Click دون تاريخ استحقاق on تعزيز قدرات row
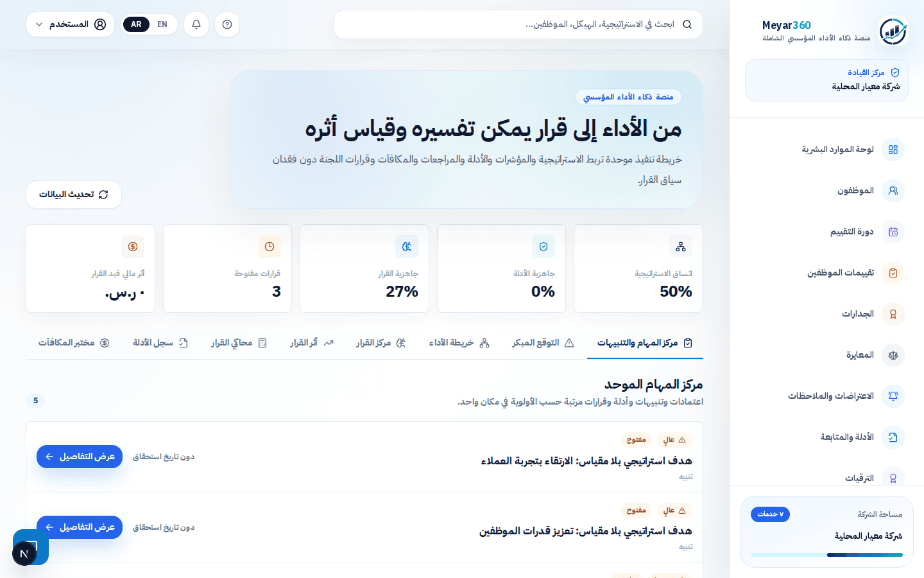Viewport: 924px width, 578px height. click(x=164, y=527)
